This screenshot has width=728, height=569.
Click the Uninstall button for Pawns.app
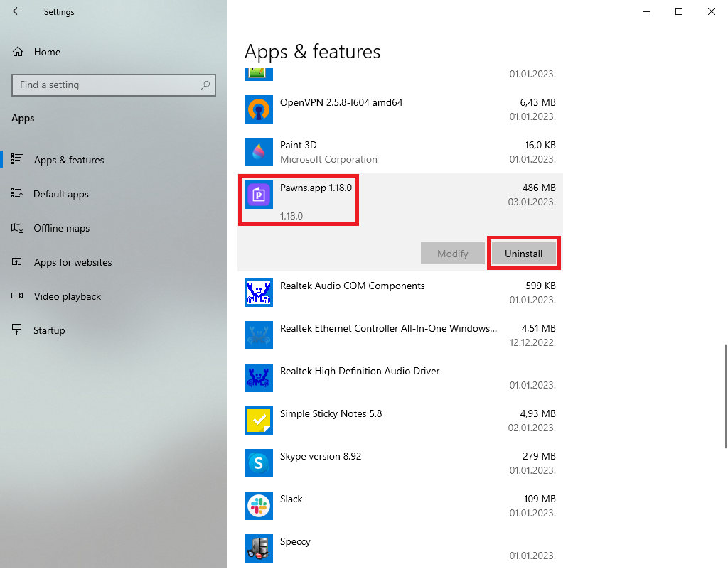click(x=524, y=254)
